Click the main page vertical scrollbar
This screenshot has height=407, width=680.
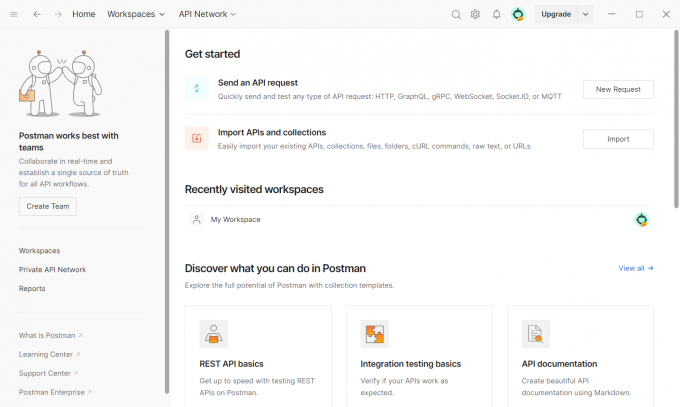click(x=676, y=119)
